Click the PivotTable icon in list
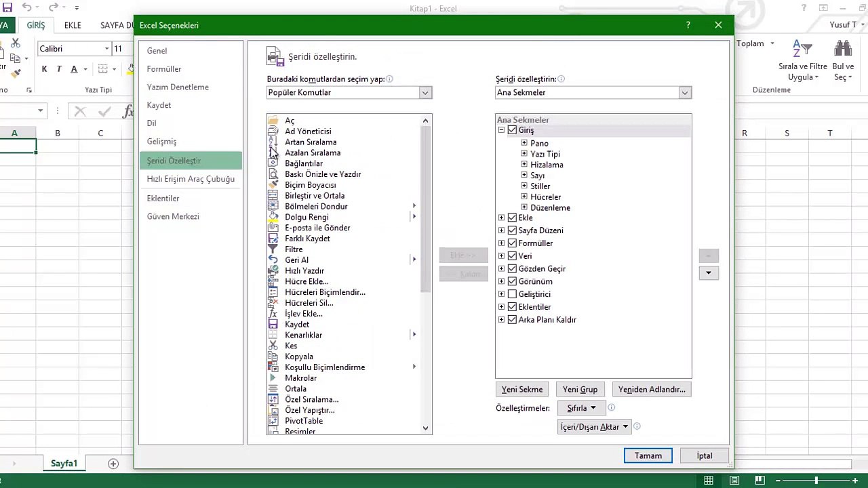Screen dimensions: 868x488 (273, 421)
